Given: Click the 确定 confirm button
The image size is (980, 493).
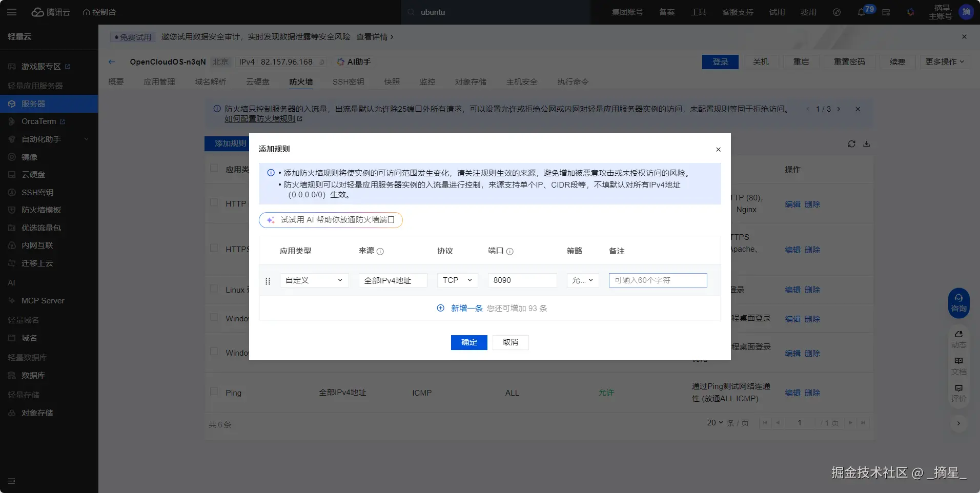Looking at the screenshot, I should [x=468, y=342].
